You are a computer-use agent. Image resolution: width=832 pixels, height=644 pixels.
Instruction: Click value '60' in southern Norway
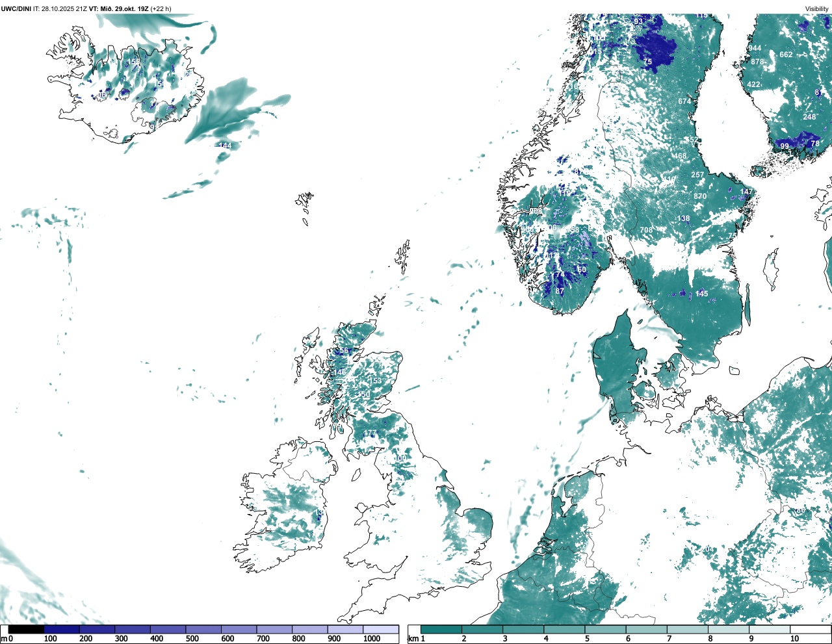click(582, 270)
